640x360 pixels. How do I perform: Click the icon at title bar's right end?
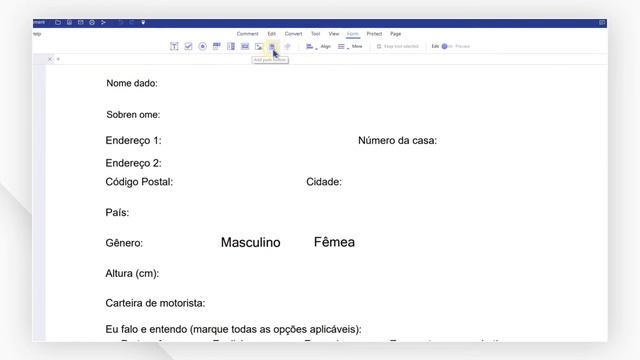coord(602,22)
